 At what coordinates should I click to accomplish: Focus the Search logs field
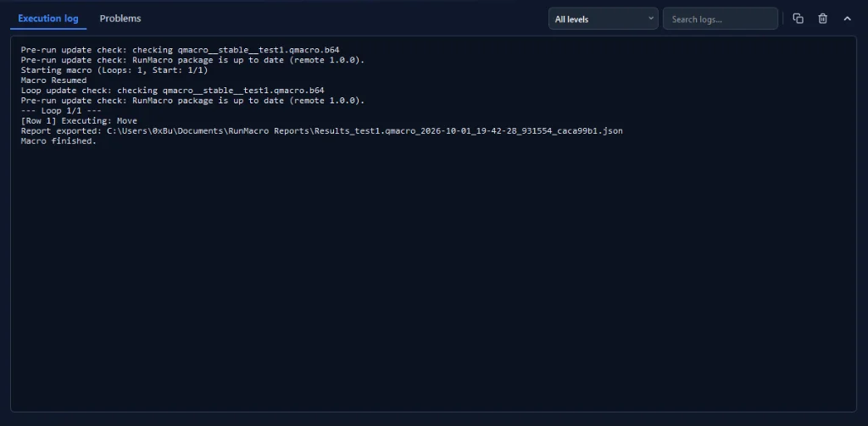[x=721, y=19]
